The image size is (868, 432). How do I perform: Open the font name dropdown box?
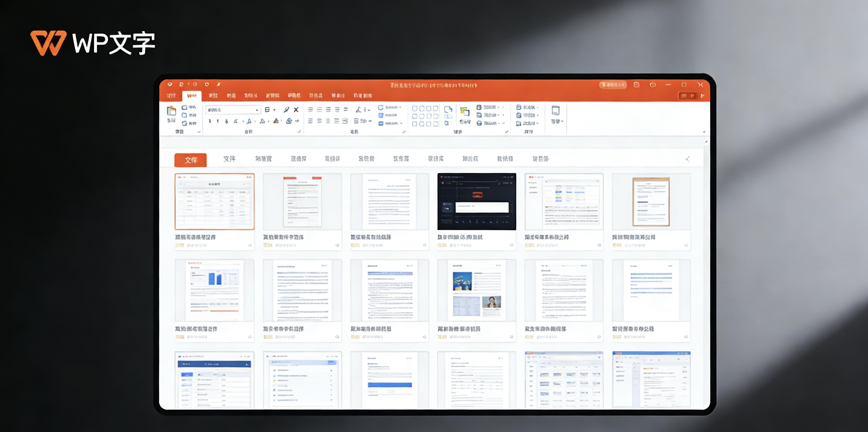[233, 110]
